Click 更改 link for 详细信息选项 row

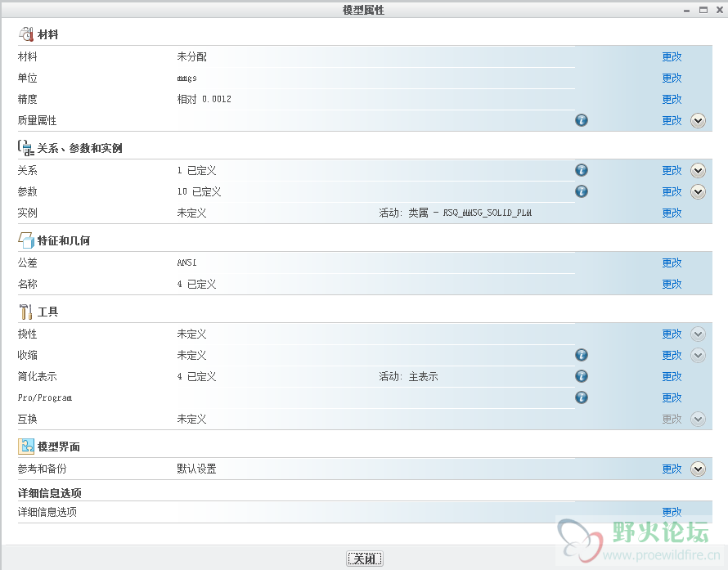point(672,512)
